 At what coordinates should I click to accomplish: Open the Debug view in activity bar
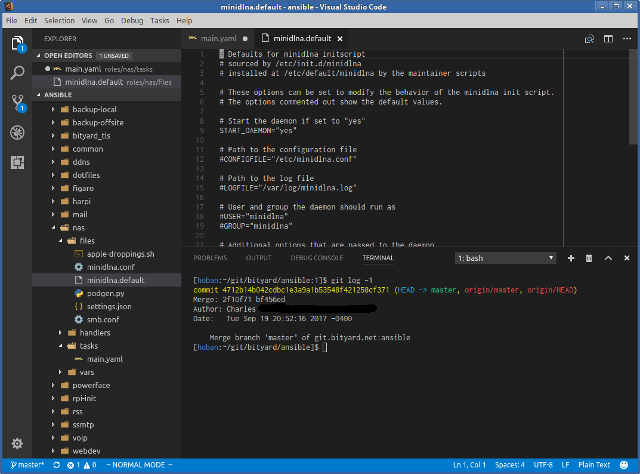(x=17, y=132)
